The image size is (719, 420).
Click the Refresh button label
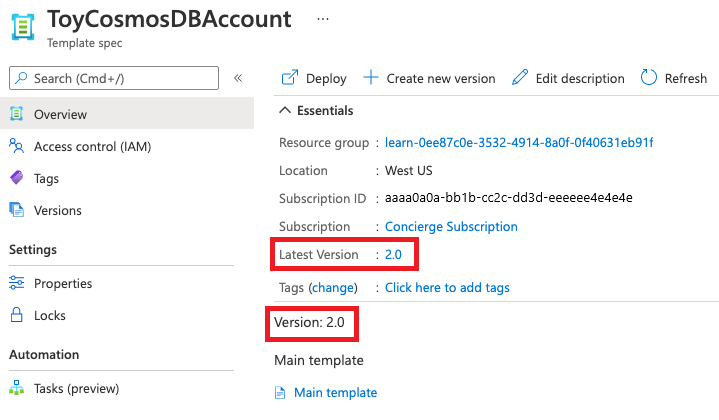pyautogui.click(x=686, y=79)
